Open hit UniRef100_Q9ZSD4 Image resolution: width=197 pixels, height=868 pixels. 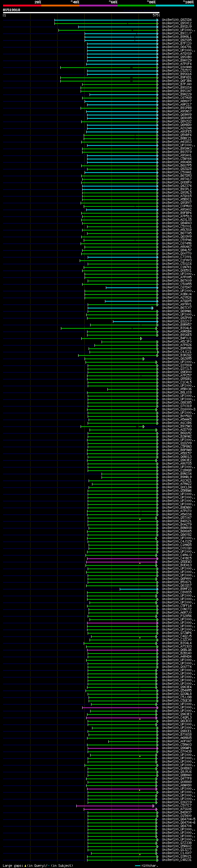[176, 20]
